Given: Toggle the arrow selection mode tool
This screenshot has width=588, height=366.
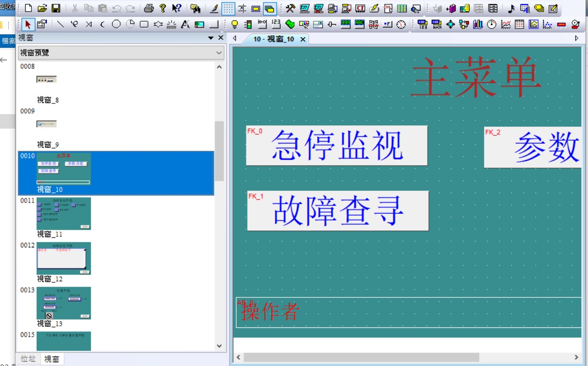Looking at the screenshot, I should [x=28, y=24].
